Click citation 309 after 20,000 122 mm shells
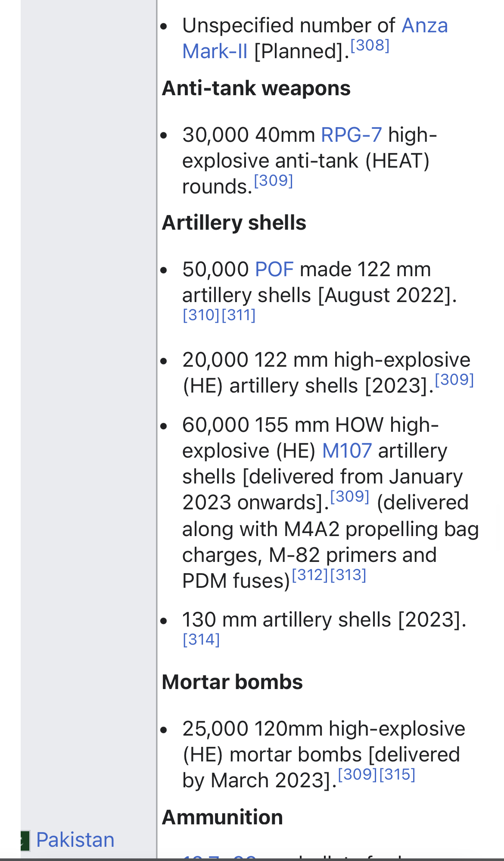 point(454,380)
